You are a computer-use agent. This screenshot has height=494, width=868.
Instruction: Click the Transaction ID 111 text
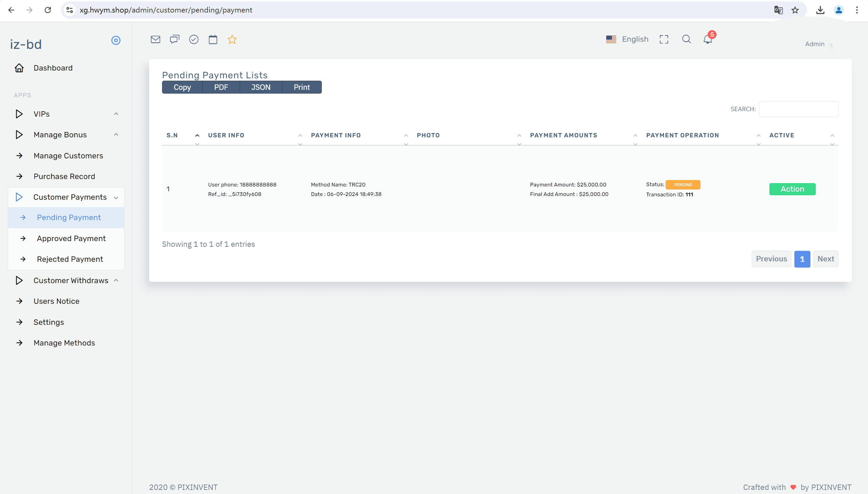[x=670, y=194]
